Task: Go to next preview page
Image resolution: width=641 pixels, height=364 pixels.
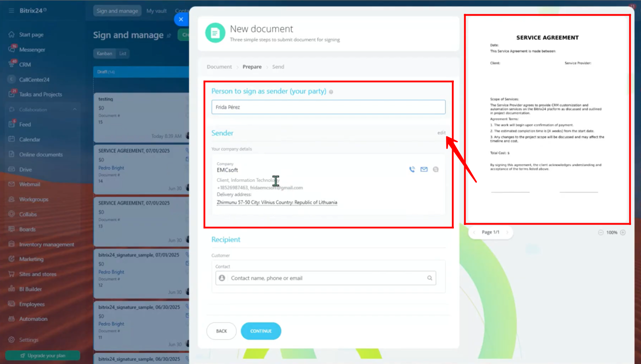Action: [x=507, y=232]
